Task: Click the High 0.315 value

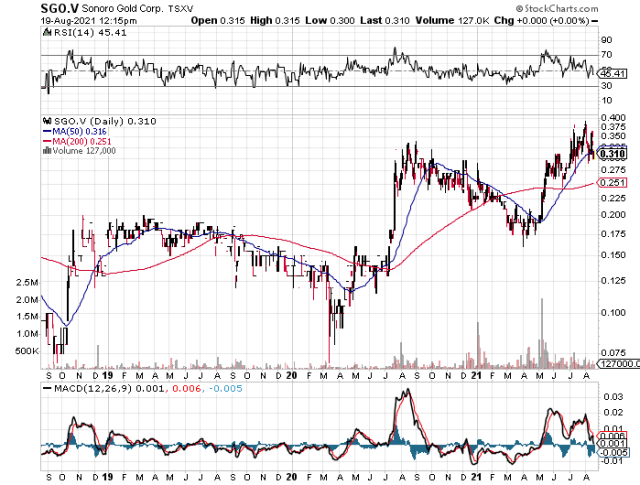Action: tap(275, 20)
